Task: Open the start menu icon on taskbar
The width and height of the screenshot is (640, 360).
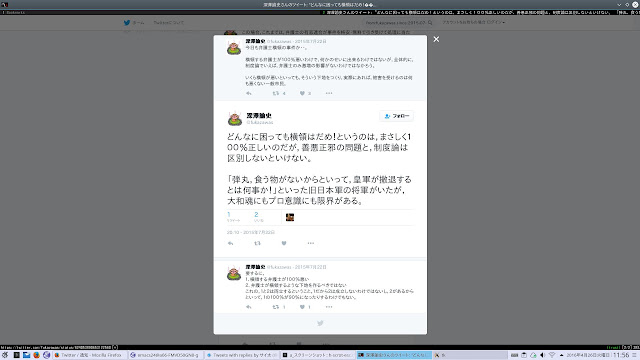Action: pyautogui.click(x=5, y=355)
